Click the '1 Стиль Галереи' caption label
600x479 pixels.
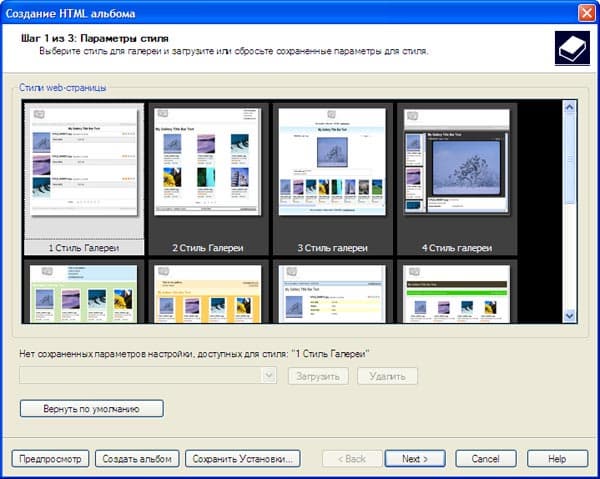coord(84,248)
